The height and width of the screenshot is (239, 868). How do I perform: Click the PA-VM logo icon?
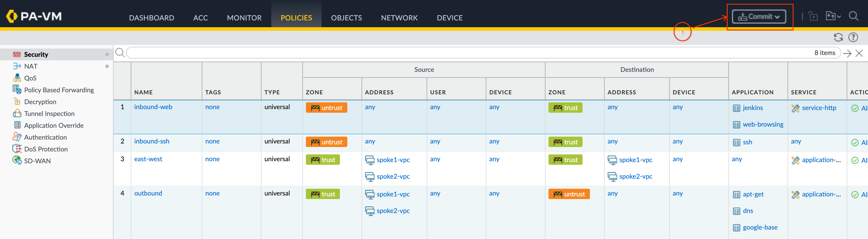[x=12, y=16]
